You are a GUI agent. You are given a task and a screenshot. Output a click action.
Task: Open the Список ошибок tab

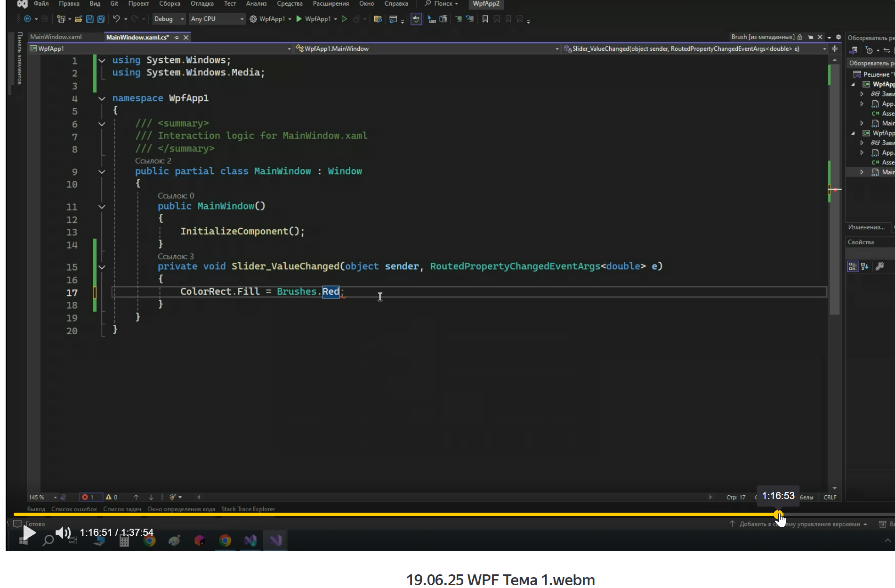pos(74,509)
